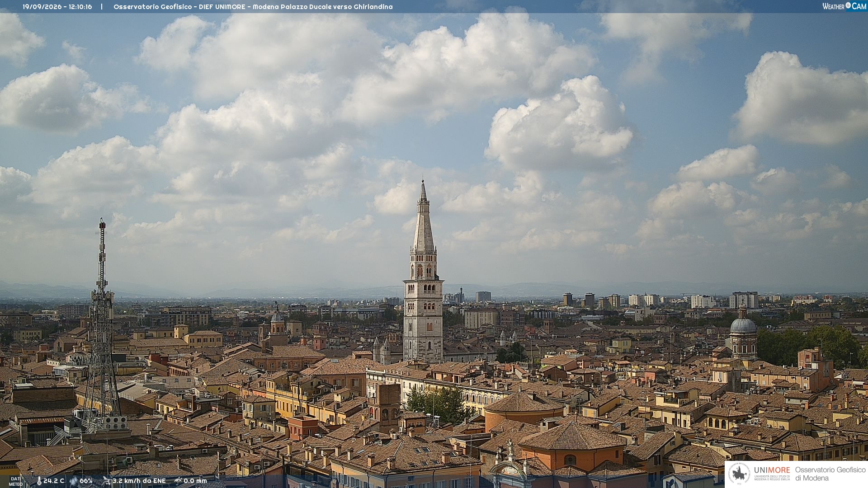
Task: Click the thermometer temperature icon
Action: click(39, 481)
